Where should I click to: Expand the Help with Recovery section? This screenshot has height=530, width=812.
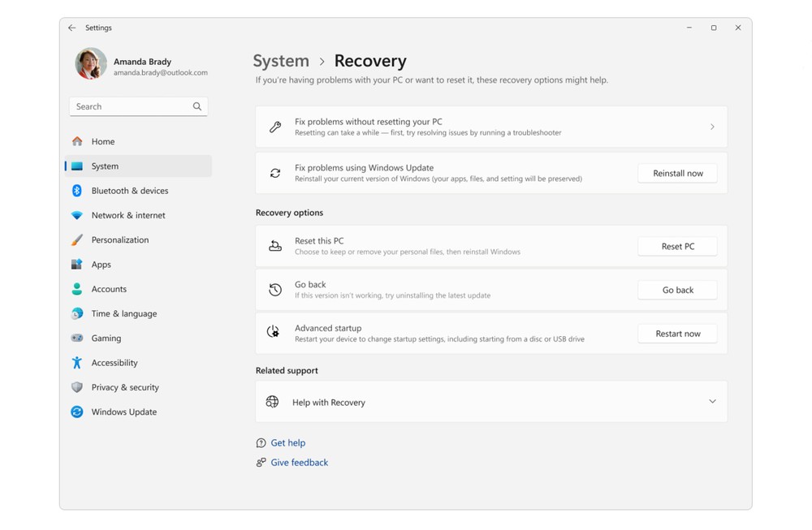click(713, 402)
